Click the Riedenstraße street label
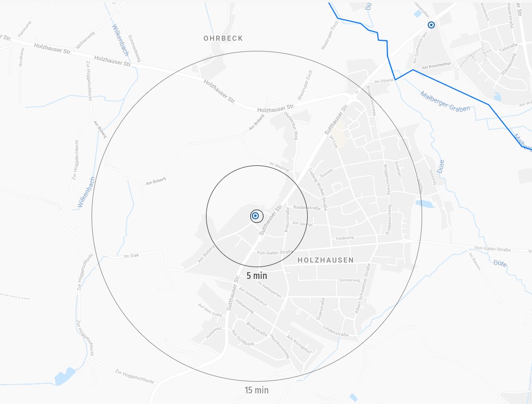 [x=307, y=208]
